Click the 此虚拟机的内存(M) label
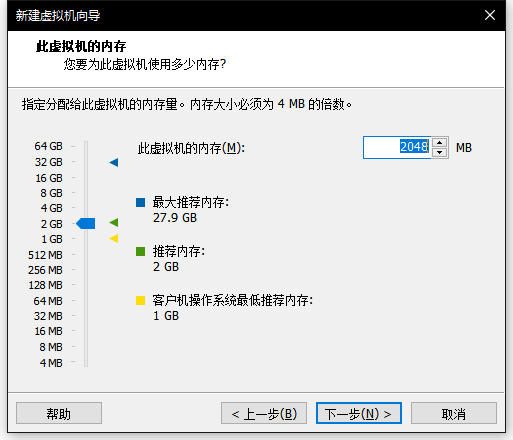This screenshot has width=513, height=440. coord(191,148)
